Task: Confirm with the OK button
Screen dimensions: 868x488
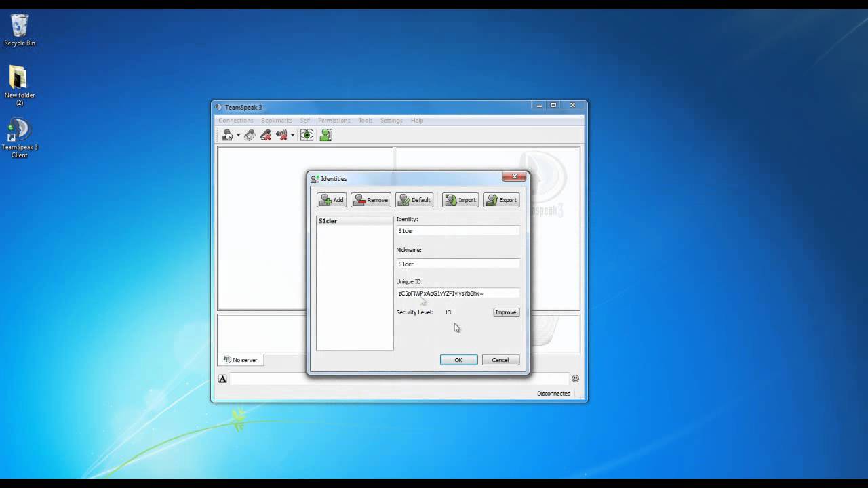Action: [x=458, y=360]
